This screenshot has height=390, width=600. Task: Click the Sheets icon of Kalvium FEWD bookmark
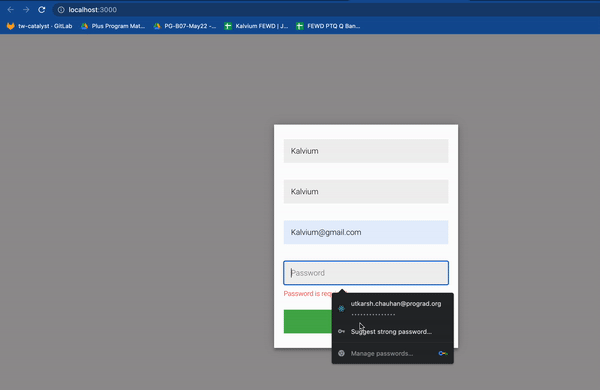[228, 26]
